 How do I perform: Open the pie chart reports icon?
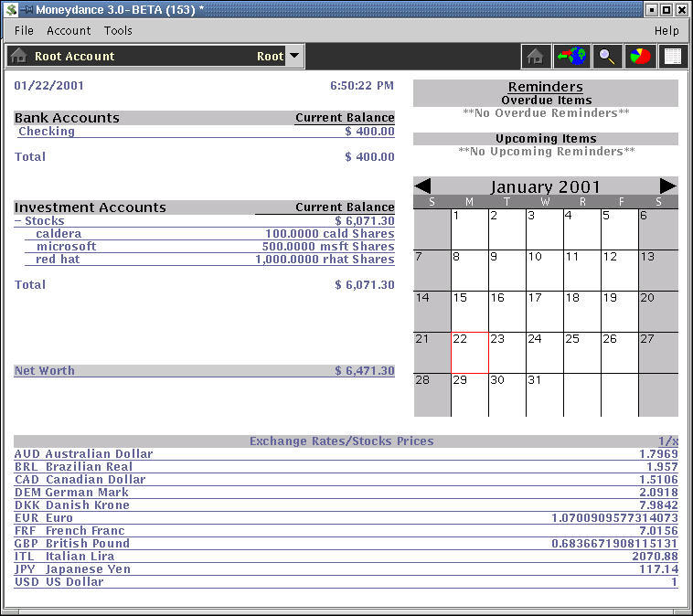tap(640, 56)
